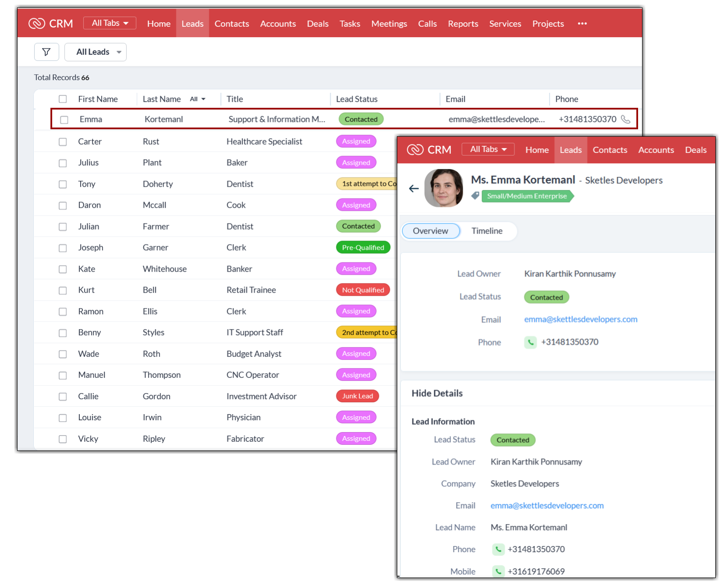The image size is (728, 585).
Task: Click the Hide Details link
Action: pos(437,394)
